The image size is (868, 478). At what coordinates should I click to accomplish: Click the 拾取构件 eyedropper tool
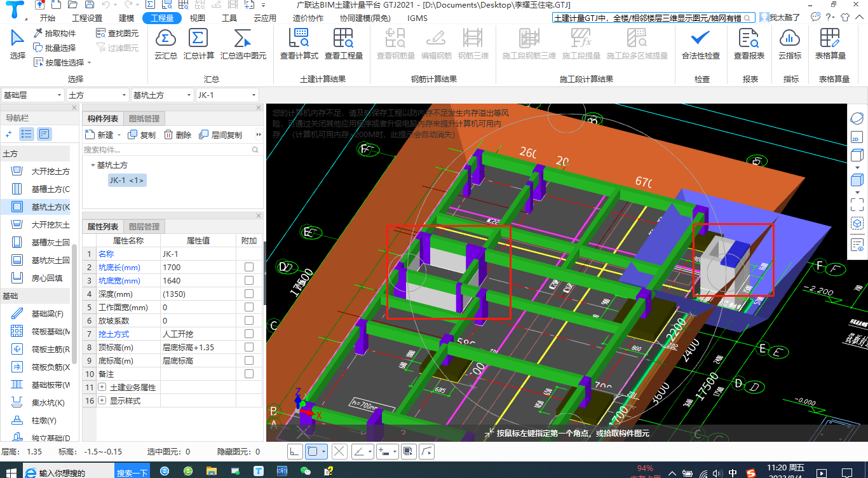coord(55,33)
